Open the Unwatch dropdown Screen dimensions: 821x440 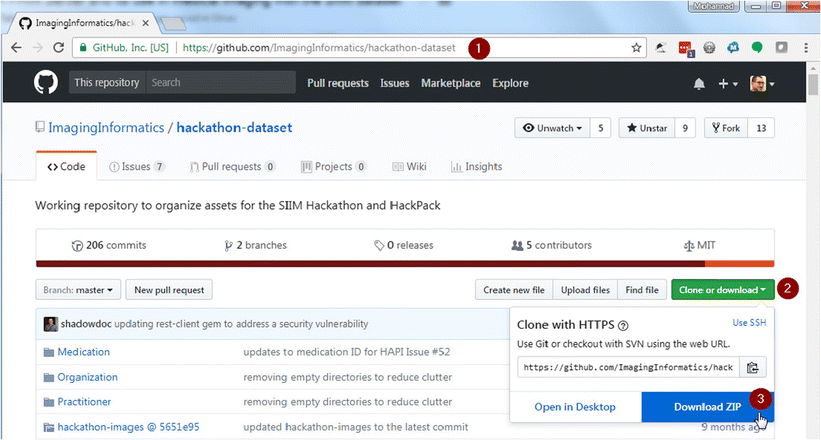click(552, 128)
